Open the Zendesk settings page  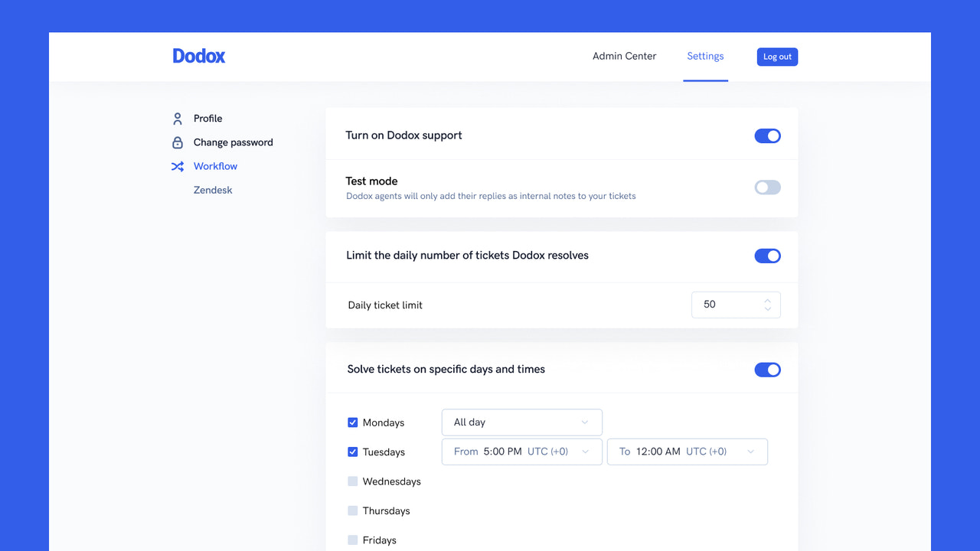[212, 190]
